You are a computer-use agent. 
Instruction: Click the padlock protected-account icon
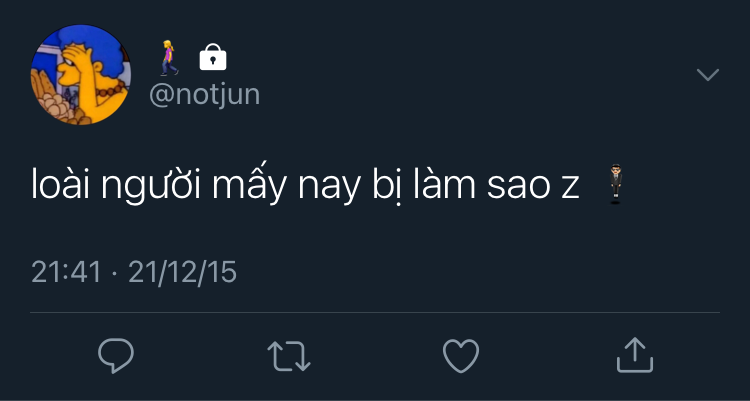[x=213, y=58]
